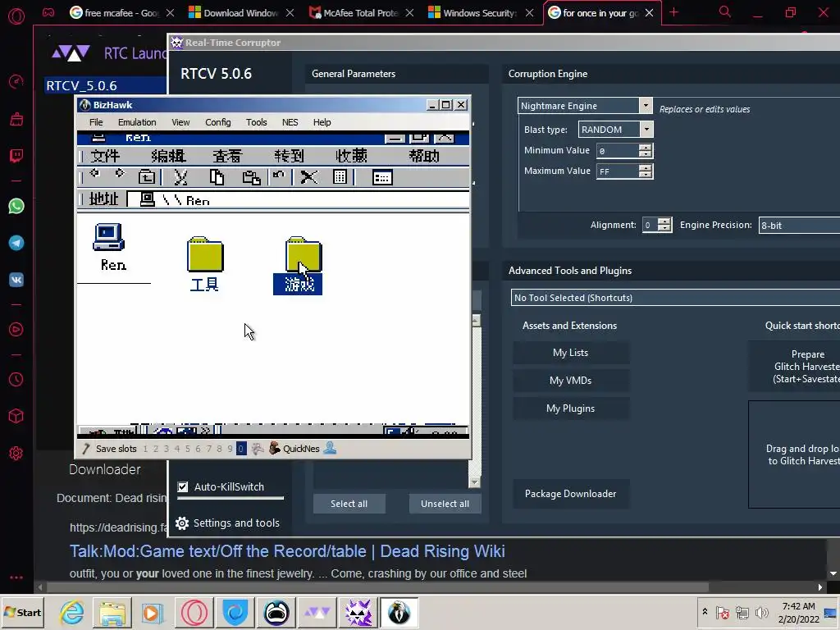The height and width of the screenshot is (630, 840).
Task: Open the Dead Rising Wiki search result link
Action: pos(287,551)
